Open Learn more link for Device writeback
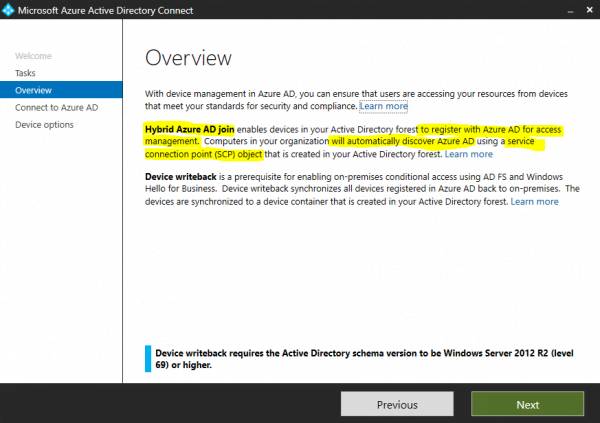Screen dimensions: 600x423 click(535, 202)
